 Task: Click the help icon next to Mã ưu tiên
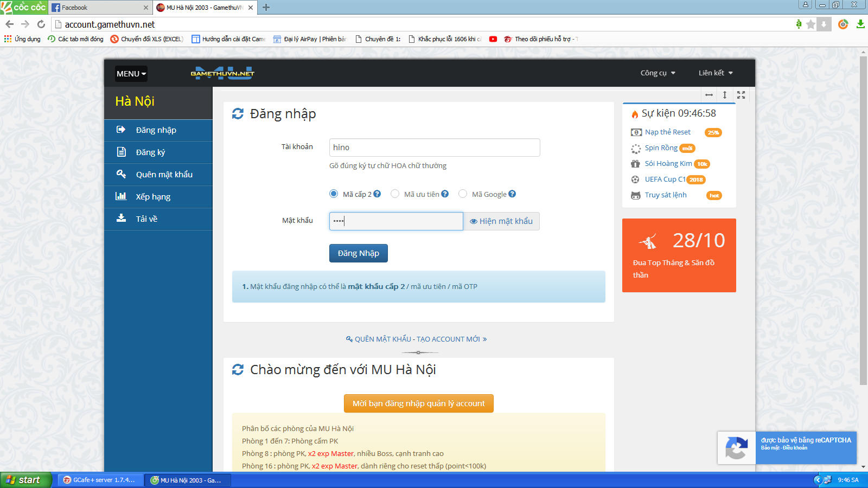pyautogui.click(x=445, y=194)
